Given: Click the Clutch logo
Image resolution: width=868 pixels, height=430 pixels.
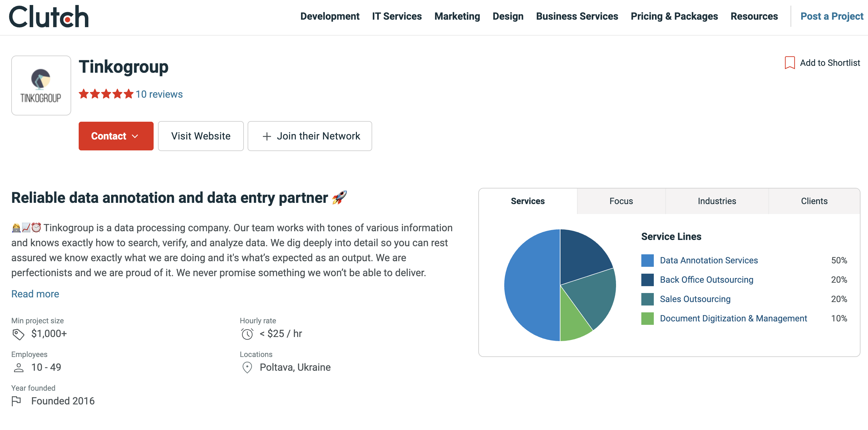Looking at the screenshot, I should click(48, 17).
